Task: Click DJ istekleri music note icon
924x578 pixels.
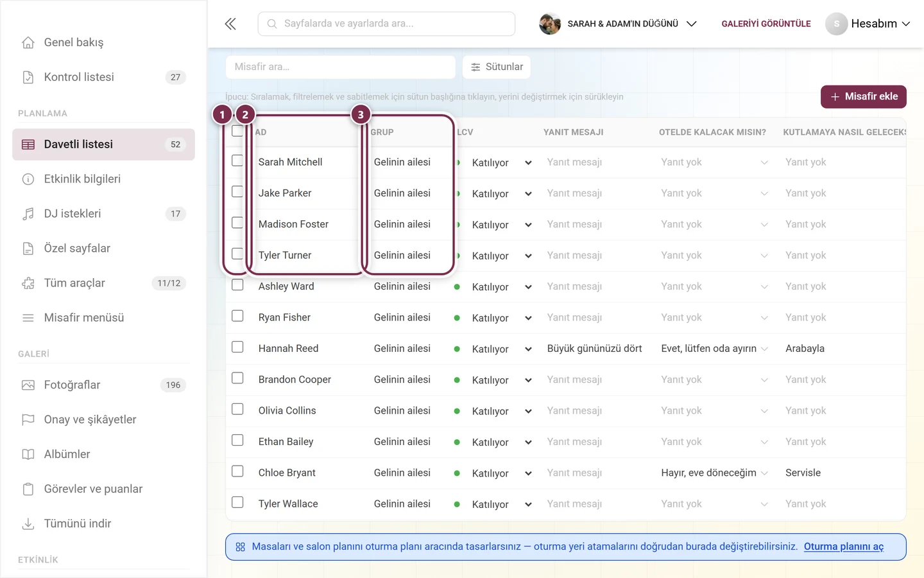Action: 28,214
